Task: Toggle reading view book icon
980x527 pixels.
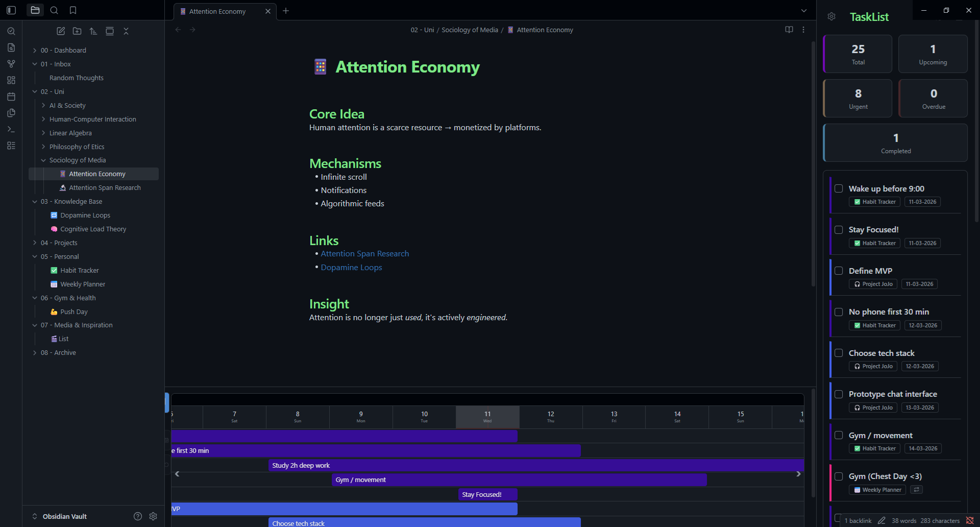Action: pos(789,30)
